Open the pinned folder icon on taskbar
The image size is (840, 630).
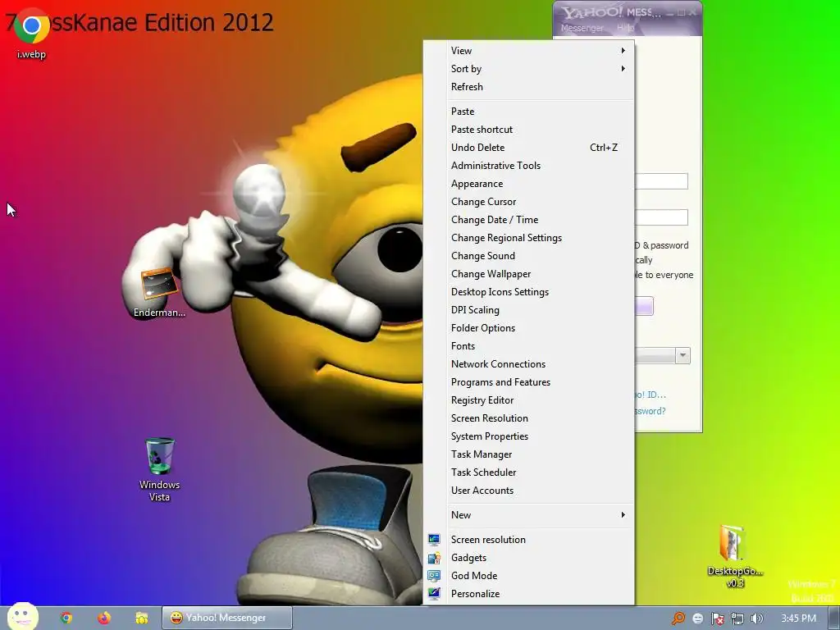[x=141, y=618]
